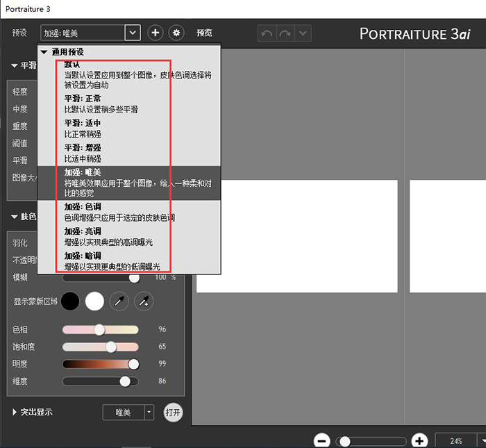Click the 饱和度 value 65
This screenshot has width=486, height=448.
point(162,347)
